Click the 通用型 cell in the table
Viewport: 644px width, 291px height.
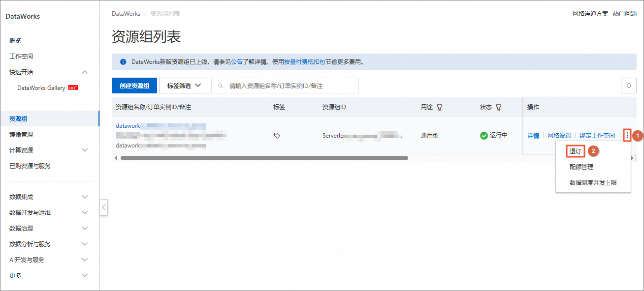click(430, 136)
